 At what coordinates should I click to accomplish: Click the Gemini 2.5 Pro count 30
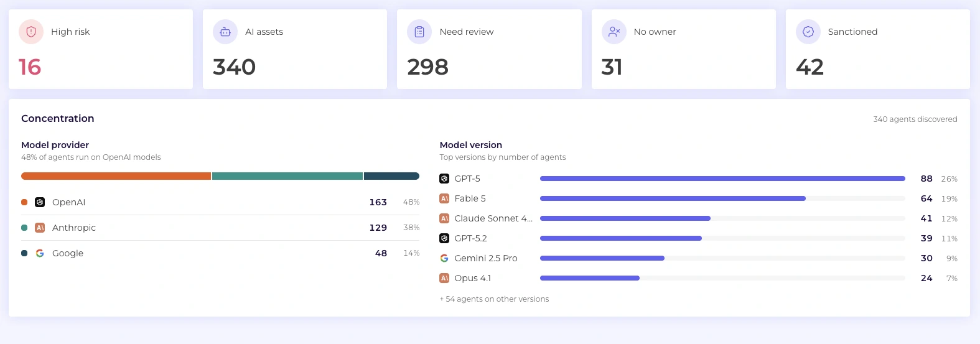pyautogui.click(x=926, y=258)
